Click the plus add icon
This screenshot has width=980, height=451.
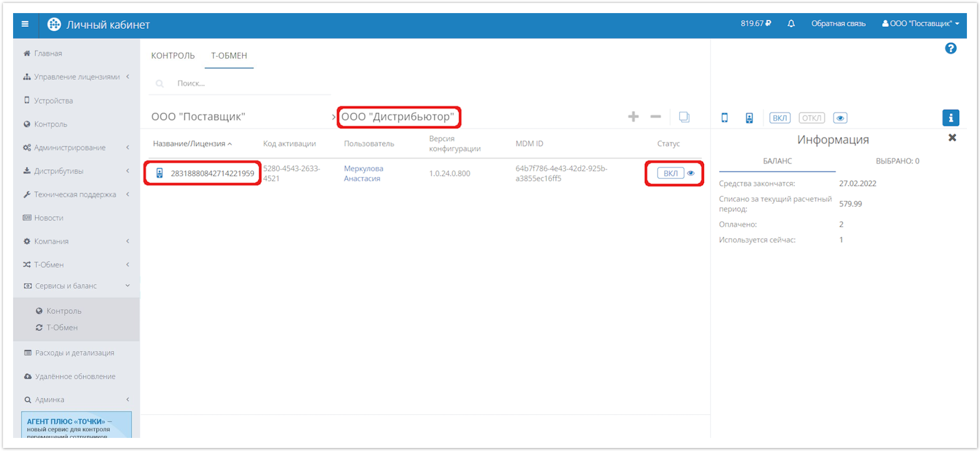tap(633, 117)
